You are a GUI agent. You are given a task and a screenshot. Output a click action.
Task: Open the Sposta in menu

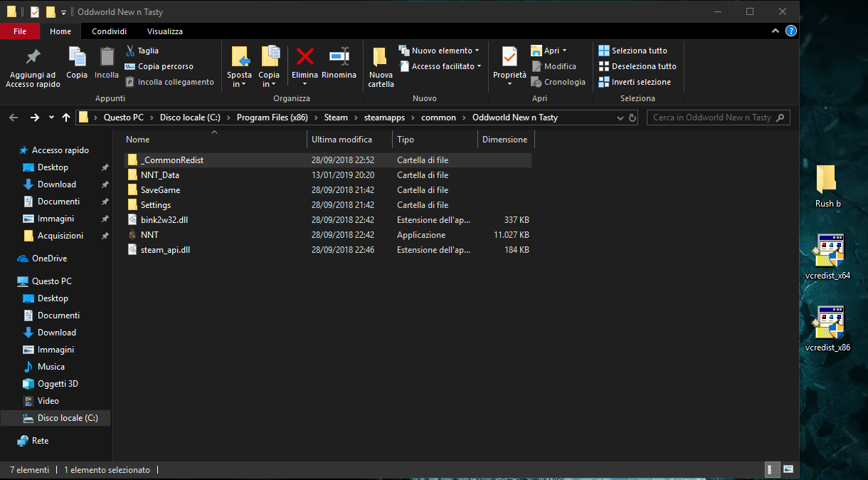(239, 68)
